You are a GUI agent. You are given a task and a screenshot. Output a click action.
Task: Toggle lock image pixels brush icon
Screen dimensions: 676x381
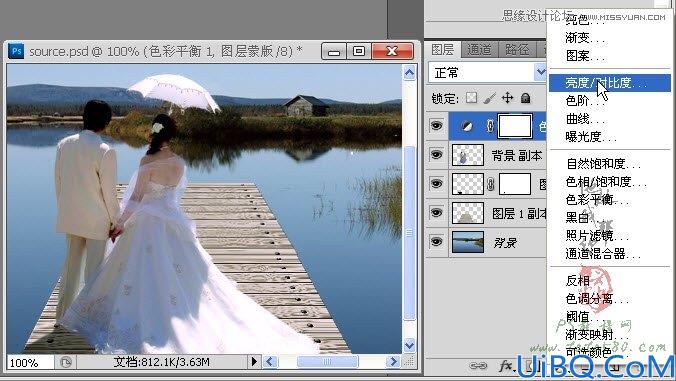tap(489, 98)
